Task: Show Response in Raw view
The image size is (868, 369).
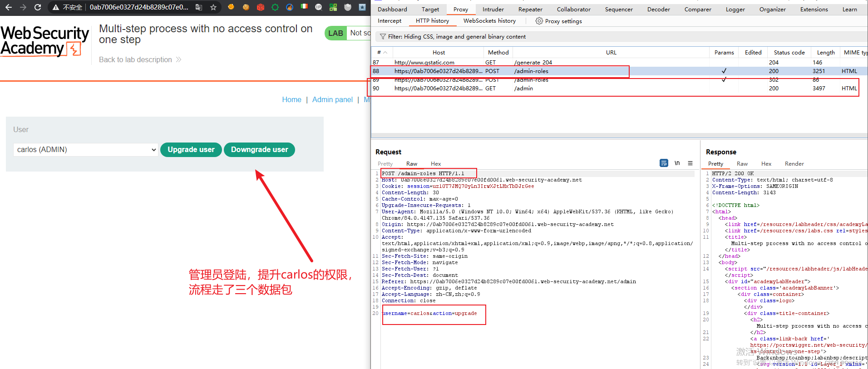Action: coord(742,164)
